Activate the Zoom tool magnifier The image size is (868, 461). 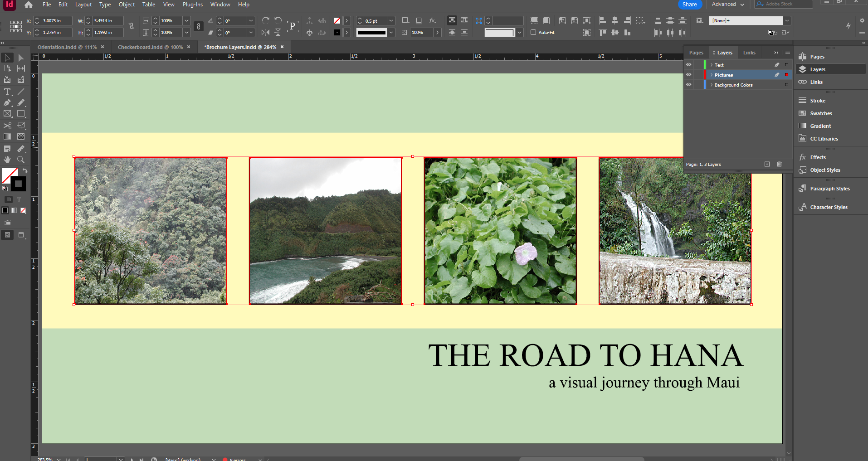click(x=21, y=160)
